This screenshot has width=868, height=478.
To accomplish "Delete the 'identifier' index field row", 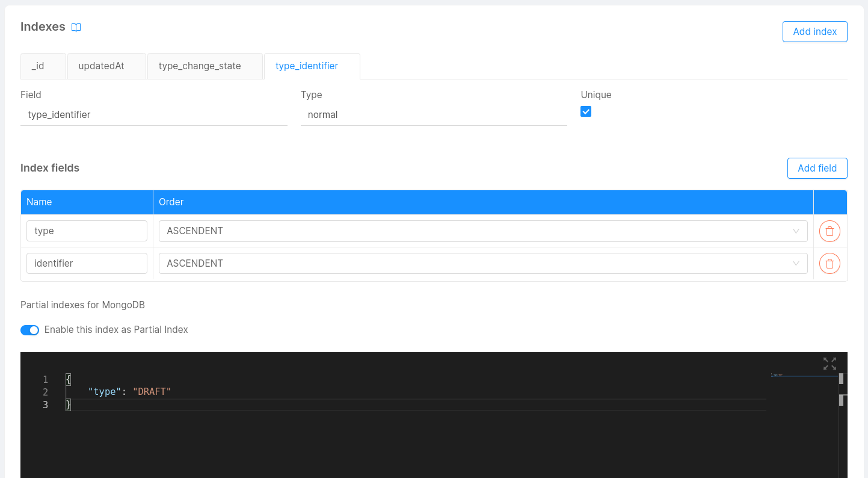I will pos(830,264).
